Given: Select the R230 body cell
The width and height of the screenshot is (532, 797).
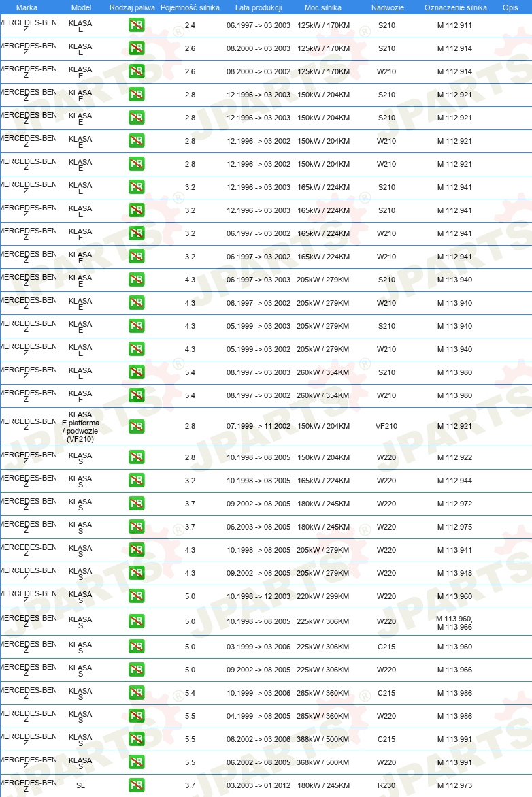Looking at the screenshot, I should (386, 785).
